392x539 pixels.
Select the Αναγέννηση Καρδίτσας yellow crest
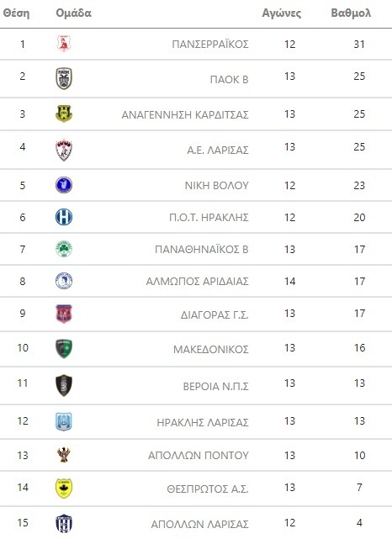coord(64,114)
